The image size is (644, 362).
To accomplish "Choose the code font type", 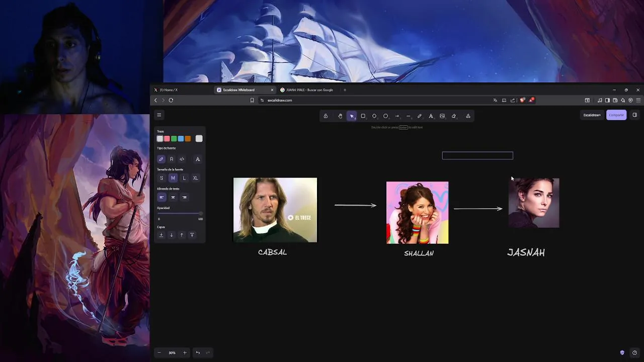I will (x=182, y=159).
